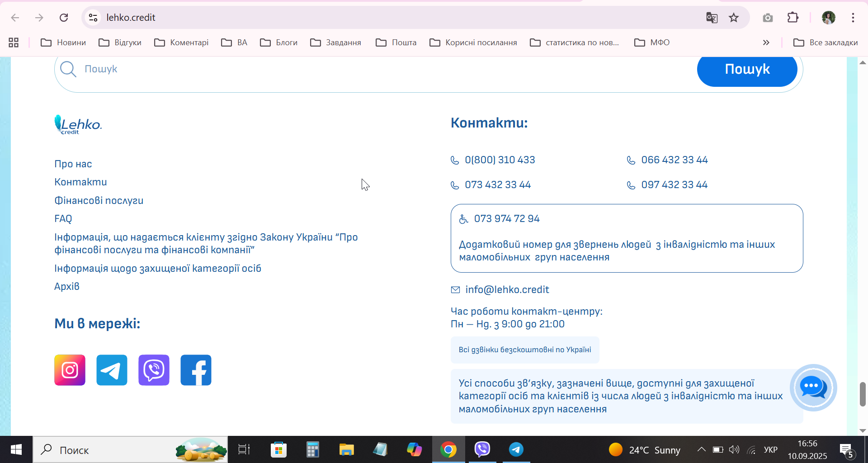The width and height of the screenshot is (868, 463).
Task: Open the Copilot app in the taskbar
Action: pyautogui.click(x=414, y=449)
